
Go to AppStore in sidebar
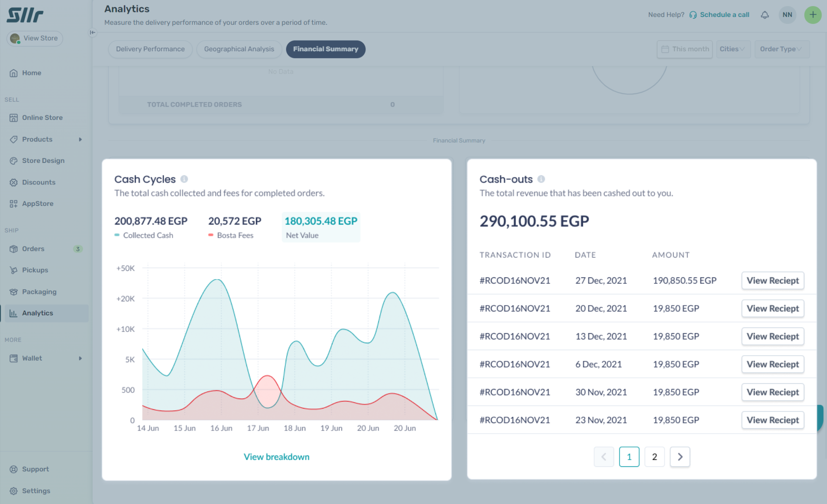coord(37,203)
